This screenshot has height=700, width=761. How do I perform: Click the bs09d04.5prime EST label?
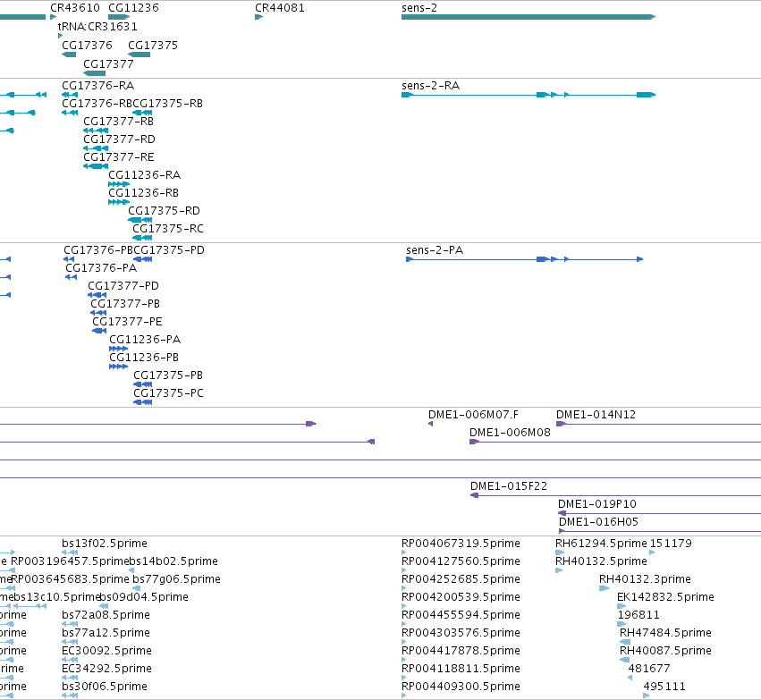[x=144, y=597]
